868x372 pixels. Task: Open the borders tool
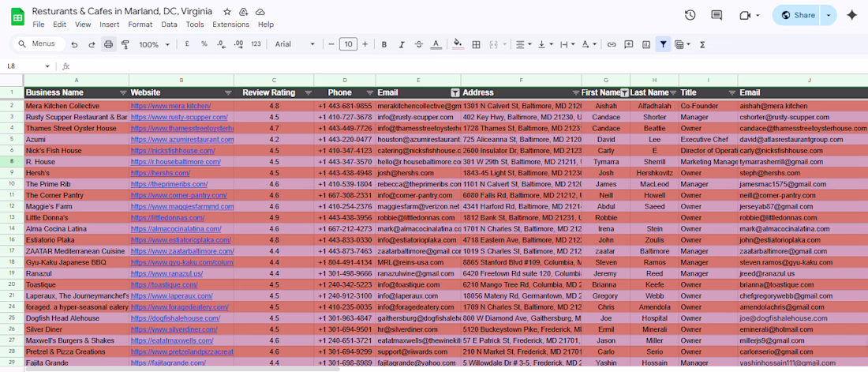click(476, 44)
